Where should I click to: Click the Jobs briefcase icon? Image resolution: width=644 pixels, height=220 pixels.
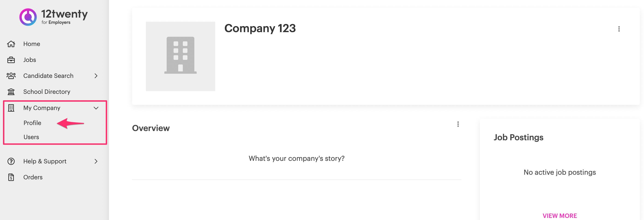[x=11, y=60]
